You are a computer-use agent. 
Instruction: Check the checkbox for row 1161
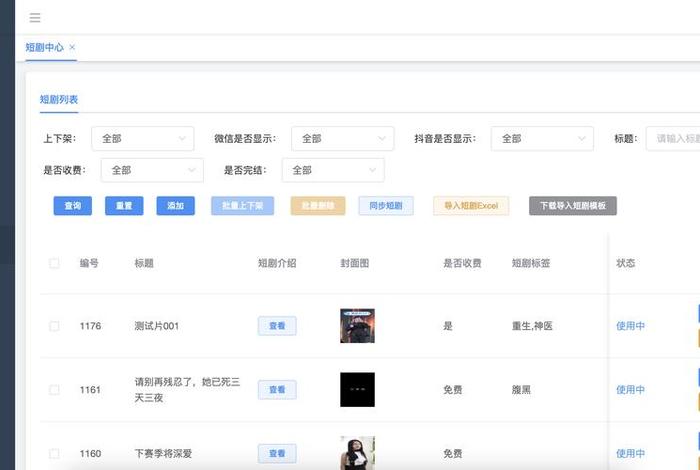(54, 390)
